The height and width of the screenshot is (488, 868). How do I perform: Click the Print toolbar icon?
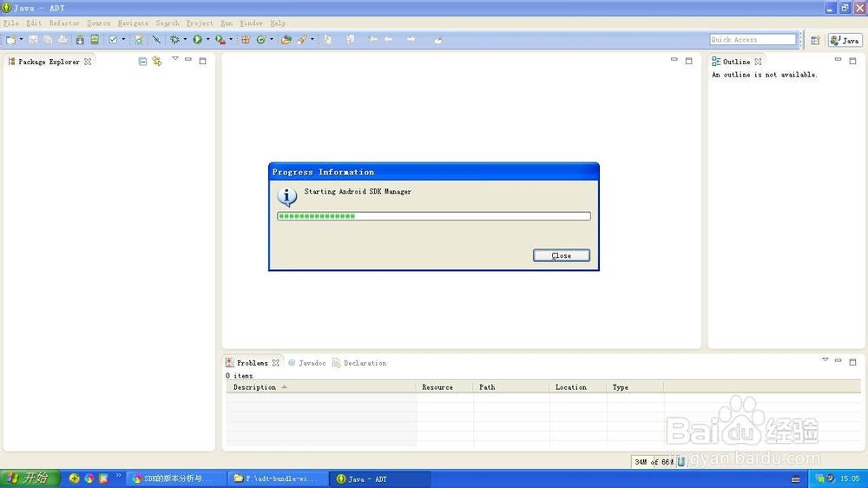tap(62, 39)
